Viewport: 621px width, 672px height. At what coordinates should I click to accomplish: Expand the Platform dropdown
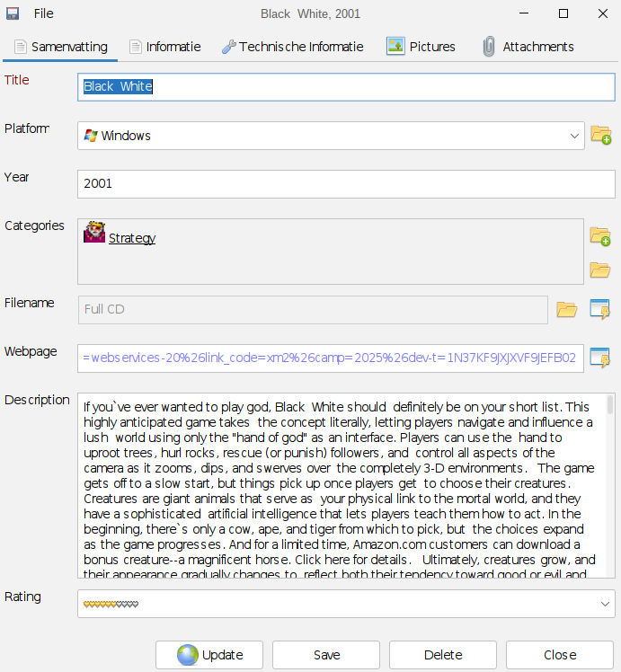pos(574,136)
